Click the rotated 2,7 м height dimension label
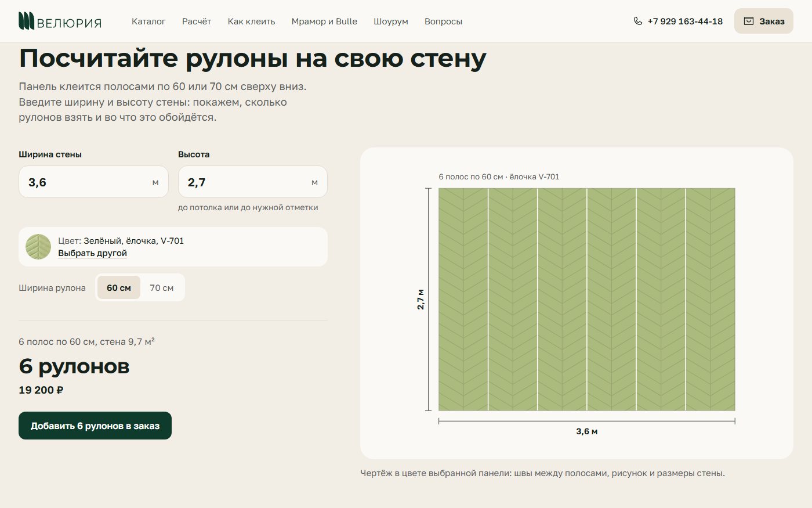The width and height of the screenshot is (812, 508). pyautogui.click(x=421, y=299)
